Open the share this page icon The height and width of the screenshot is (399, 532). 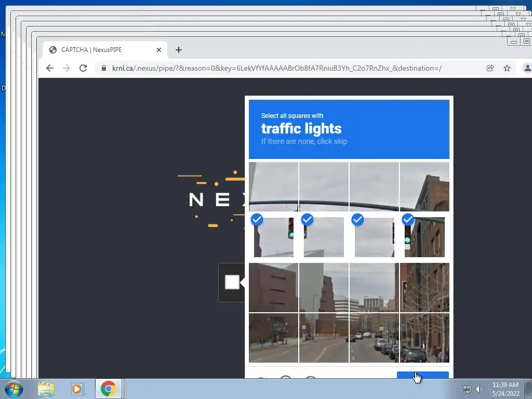490,68
